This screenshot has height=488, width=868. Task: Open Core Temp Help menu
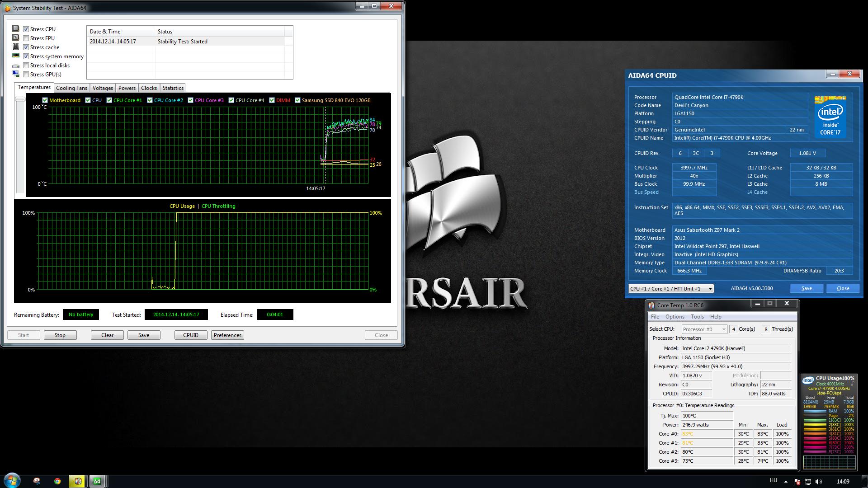(x=716, y=317)
